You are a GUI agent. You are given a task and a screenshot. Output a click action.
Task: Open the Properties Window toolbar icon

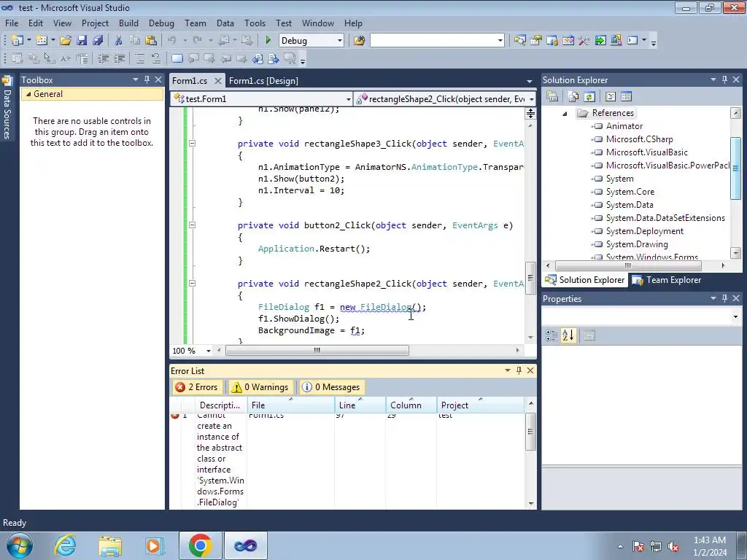[536, 41]
